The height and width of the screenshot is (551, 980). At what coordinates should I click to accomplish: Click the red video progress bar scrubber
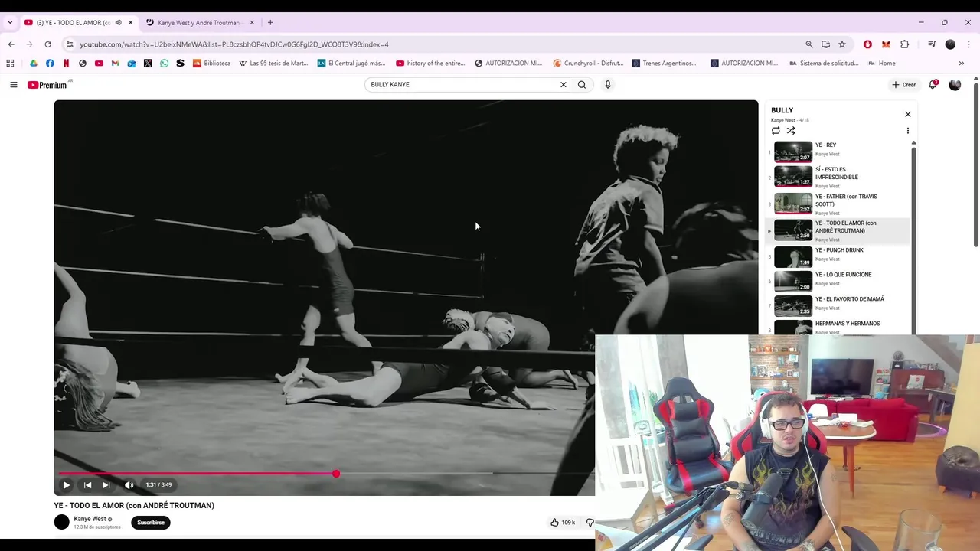click(336, 474)
